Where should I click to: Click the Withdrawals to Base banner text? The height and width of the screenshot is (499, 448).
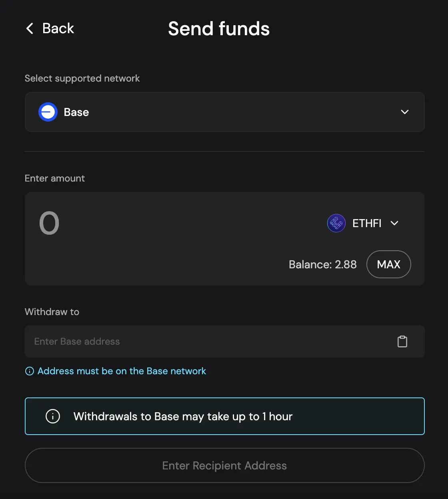(x=183, y=416)
